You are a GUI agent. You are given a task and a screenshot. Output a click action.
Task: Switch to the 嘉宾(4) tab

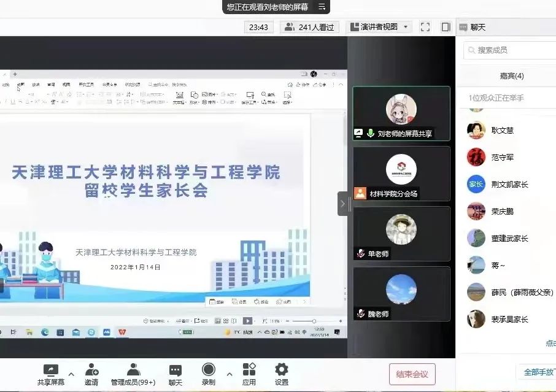(511, 76)
